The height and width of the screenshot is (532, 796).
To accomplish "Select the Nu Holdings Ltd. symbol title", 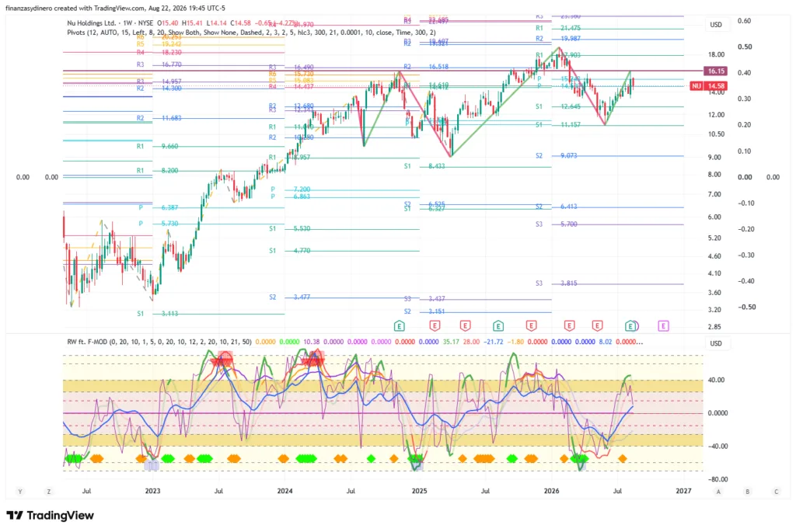I will (92, 23).
